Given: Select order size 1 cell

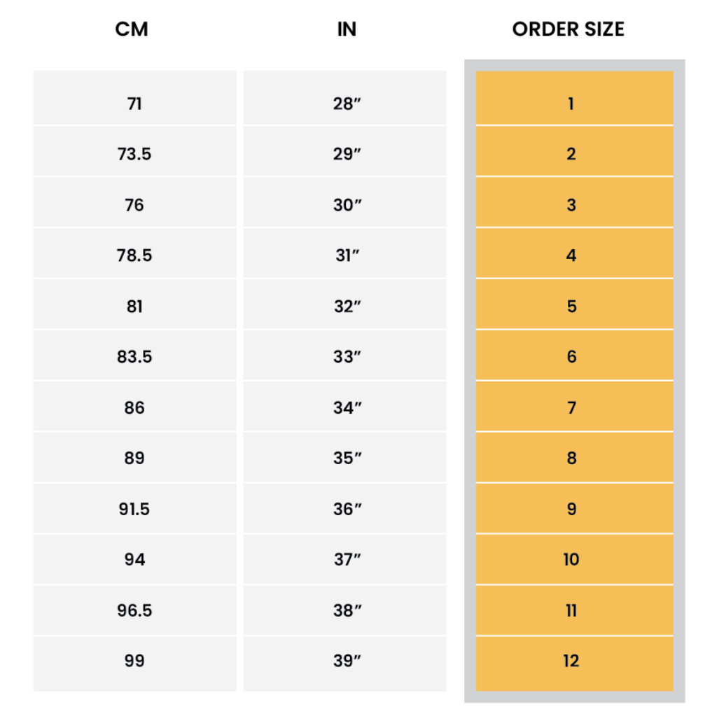Looking at the screenshot, I should click(571, 104).
